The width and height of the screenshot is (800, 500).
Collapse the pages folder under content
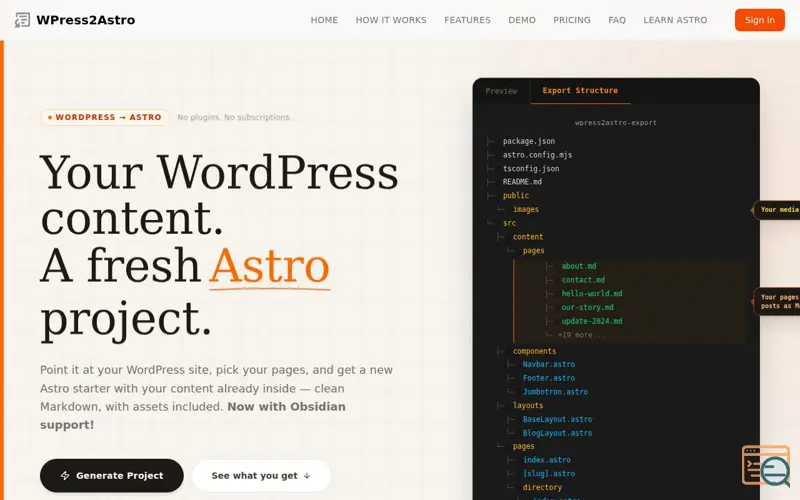click(533, 251)
